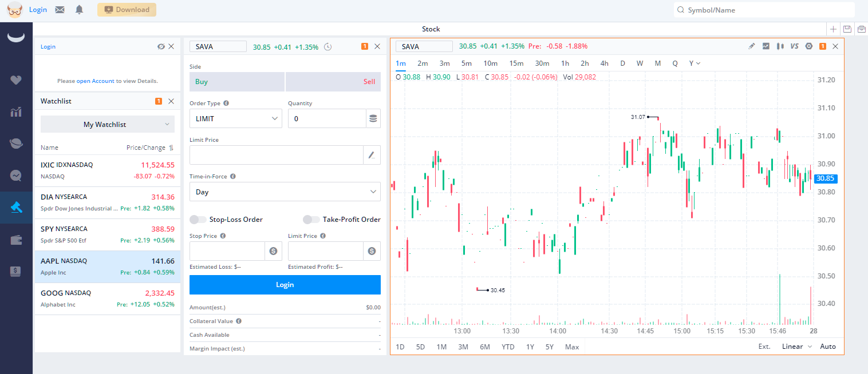Select the 5D range

click(x=420, y=347)
